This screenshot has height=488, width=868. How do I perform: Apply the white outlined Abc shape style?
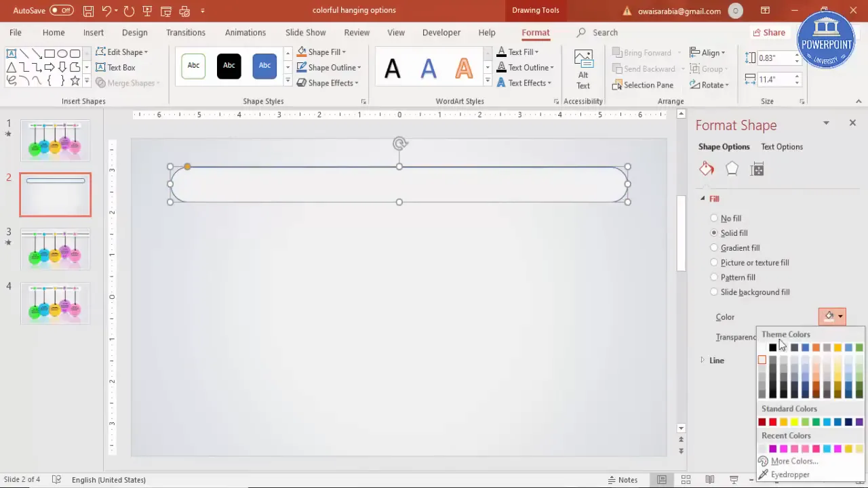coord(193,66)
